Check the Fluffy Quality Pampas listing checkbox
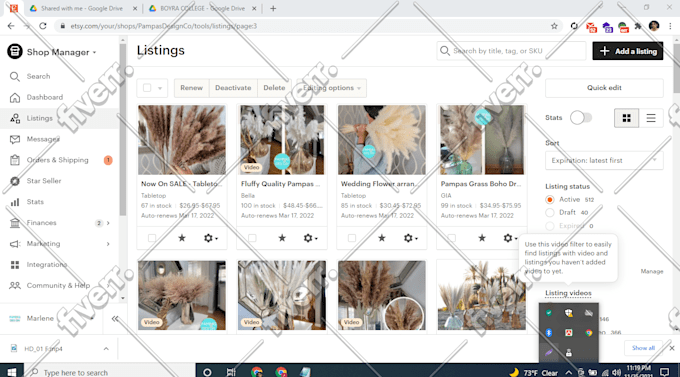This screenshot has height=377, width=680. click(252, 238)
